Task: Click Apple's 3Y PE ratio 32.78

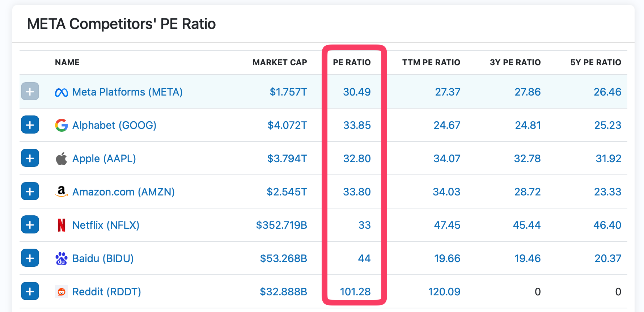Action: [528, 159]
